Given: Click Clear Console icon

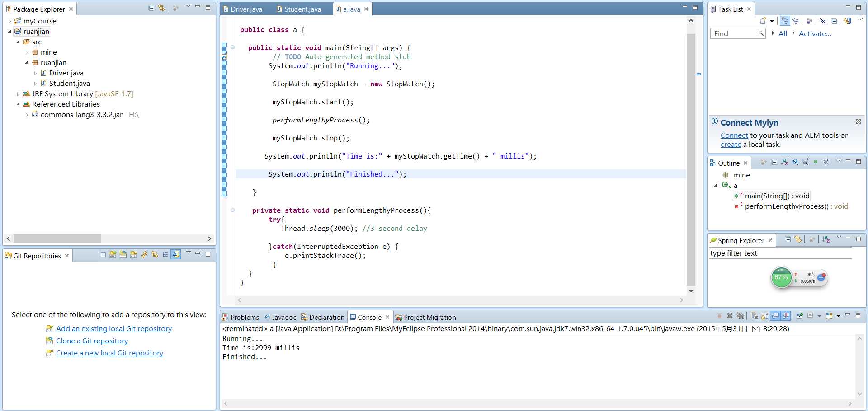Looking at the screenshot, I should tap(754, 316).
